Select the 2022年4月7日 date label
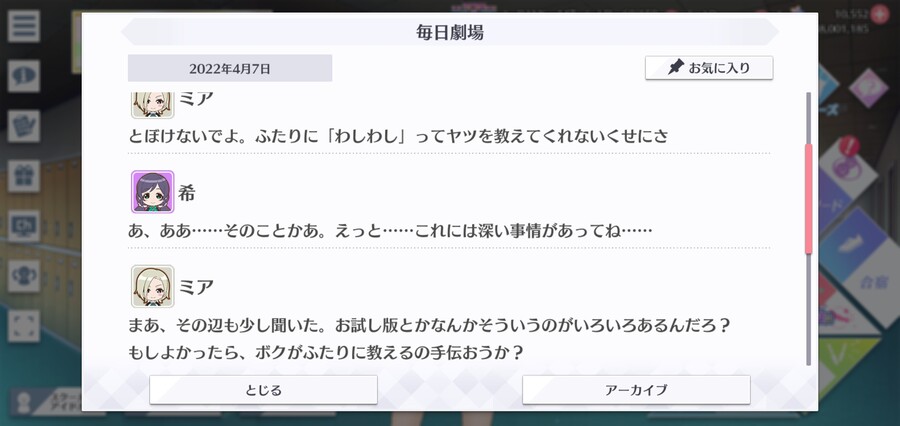This screenshot has height=426, width=900. pos(230,68)
